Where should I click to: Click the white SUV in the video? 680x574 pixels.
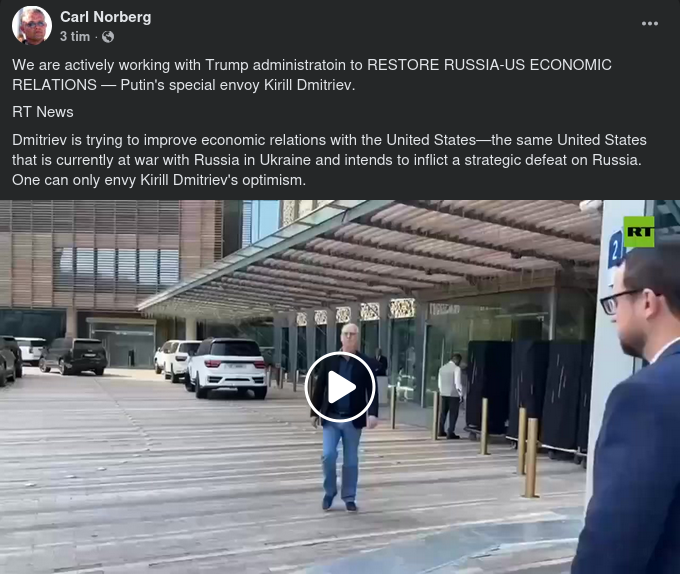point(227,368)
